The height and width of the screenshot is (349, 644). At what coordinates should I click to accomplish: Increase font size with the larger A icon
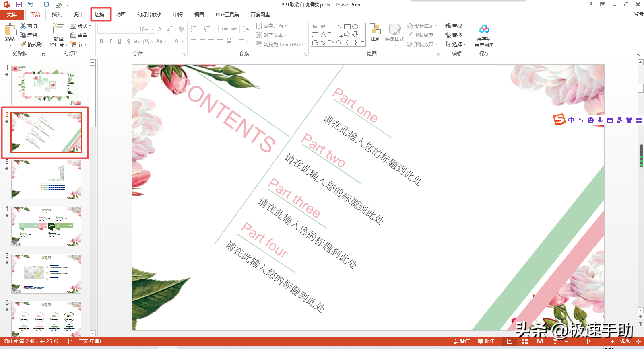(x=160, y=29)
